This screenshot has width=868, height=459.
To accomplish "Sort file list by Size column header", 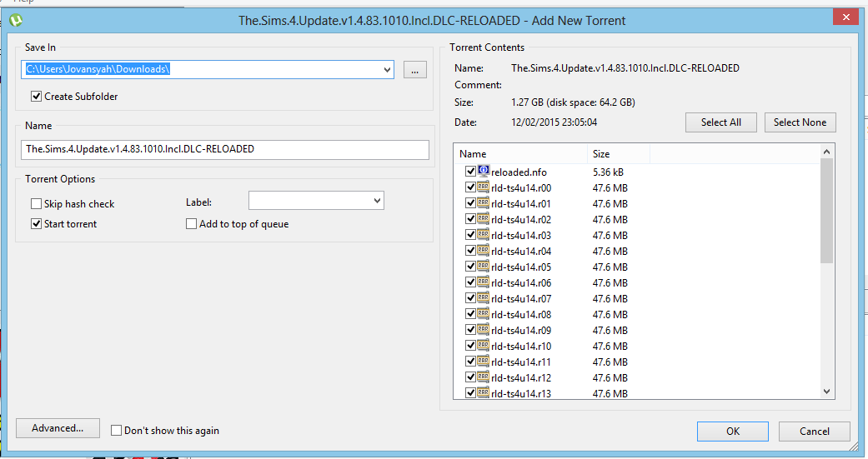I will tap(619, 154).
